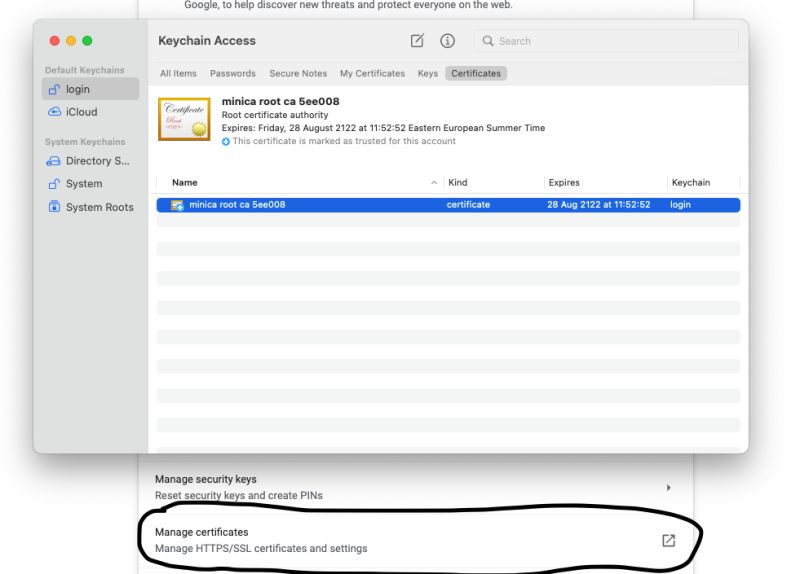
Task: Expand the Manage security keys arrow
Action: click(x=668, y=488)
